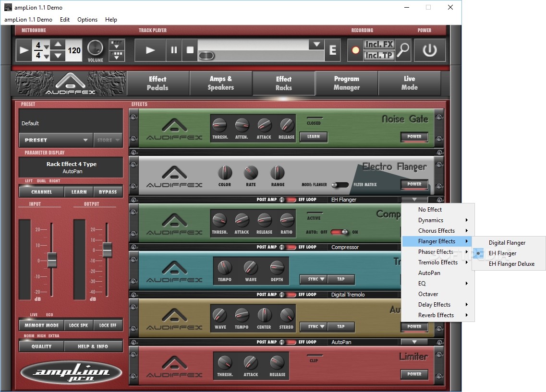Image resolution: width=546 pixels, height=392 pixels.
Task: Toggle the Electro Flanger POWER button
Action: [x=414, y=184]
